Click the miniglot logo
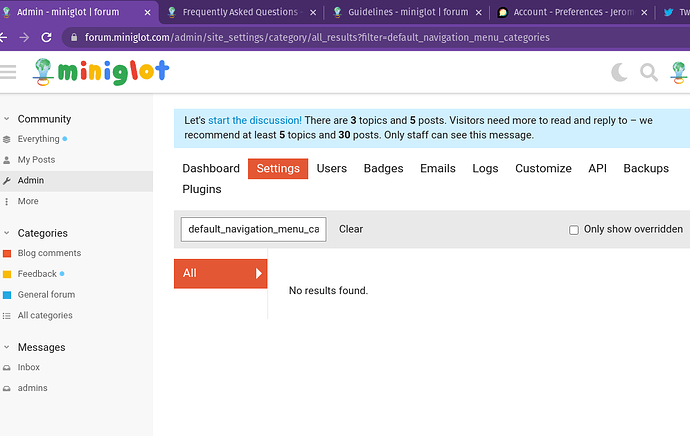 point(101,72)
